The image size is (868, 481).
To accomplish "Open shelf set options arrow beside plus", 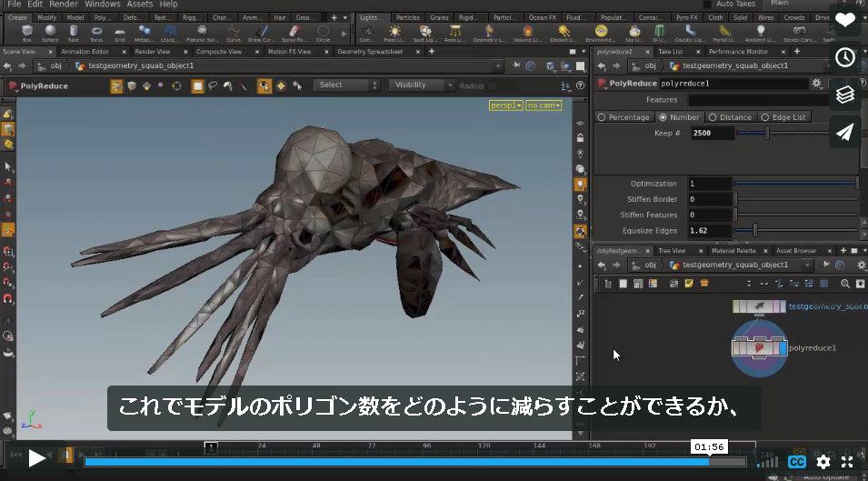I will click(x=344, y=17).
